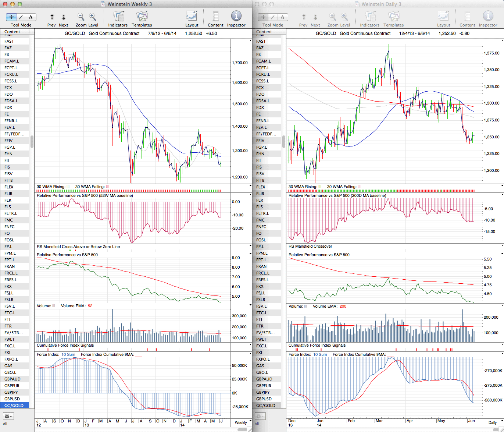Open the Inspector in Weekly window
This screenshot has width=504, height=432.
tap(236, 16)
